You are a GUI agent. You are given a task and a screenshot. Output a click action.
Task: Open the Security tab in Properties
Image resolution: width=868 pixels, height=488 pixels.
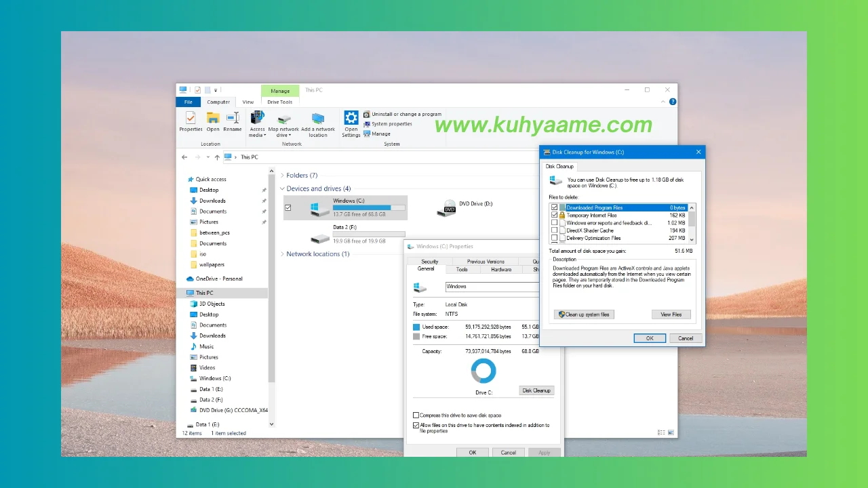430,262
